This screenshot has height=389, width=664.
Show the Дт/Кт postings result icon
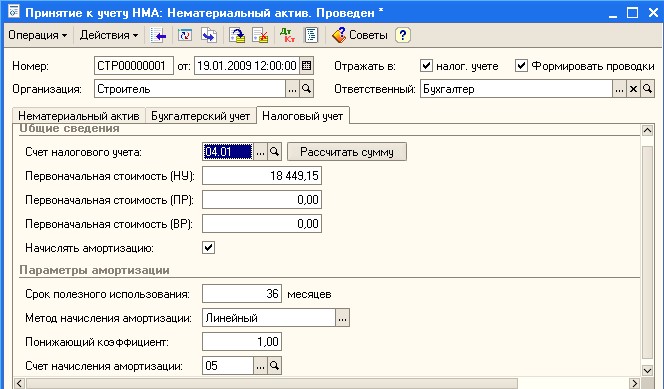tap(288, 36)
